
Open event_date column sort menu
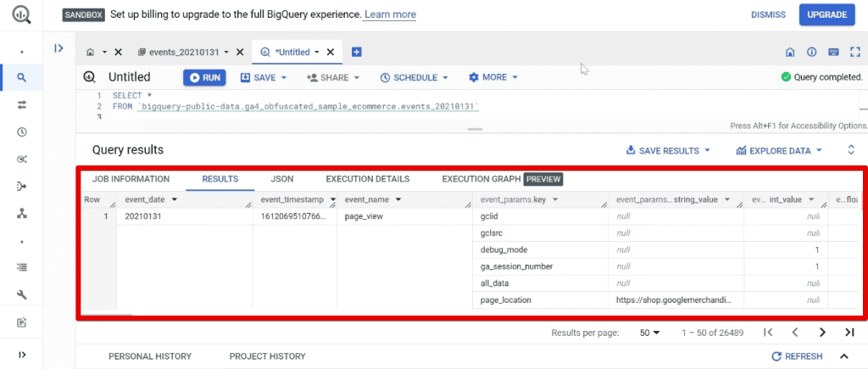[x=175, y=198]
